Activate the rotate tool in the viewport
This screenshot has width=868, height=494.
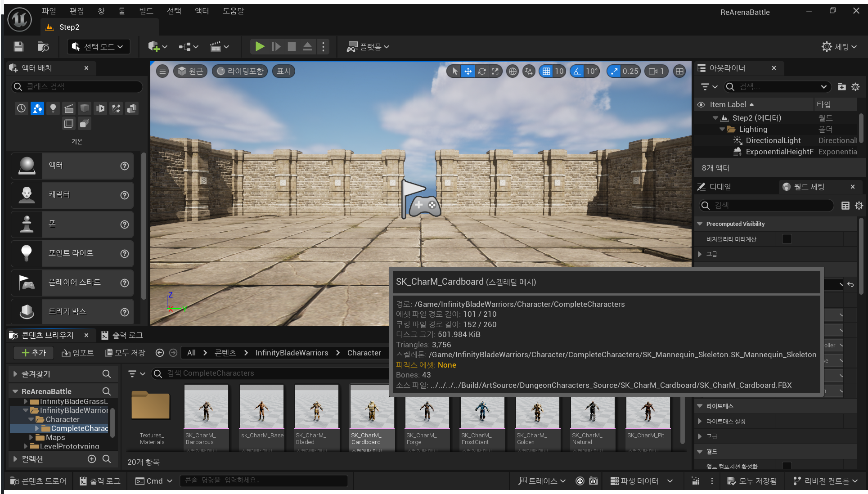pyautogui.click(x=482, y=71)
